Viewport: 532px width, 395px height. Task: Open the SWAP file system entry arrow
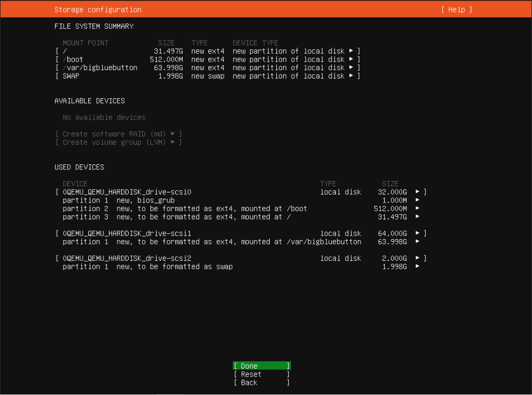pyautogui.click(x=351, y=76)
